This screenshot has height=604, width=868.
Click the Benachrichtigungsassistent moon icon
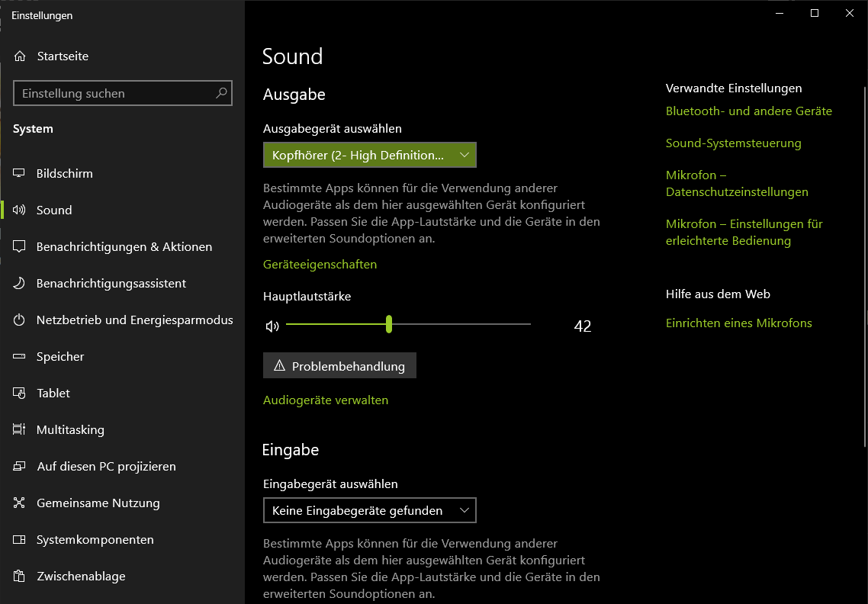click(x=20, y=283)
